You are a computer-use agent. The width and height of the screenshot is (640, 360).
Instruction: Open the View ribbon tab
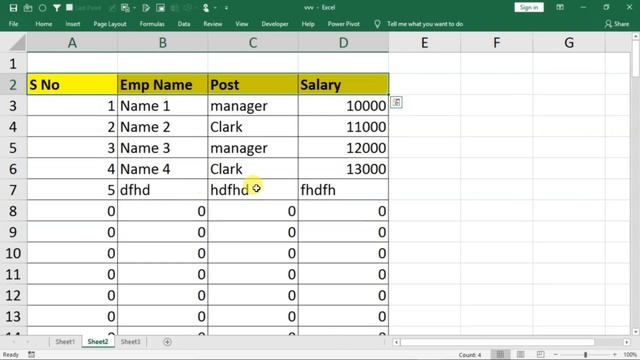click(x=242, y=24)
